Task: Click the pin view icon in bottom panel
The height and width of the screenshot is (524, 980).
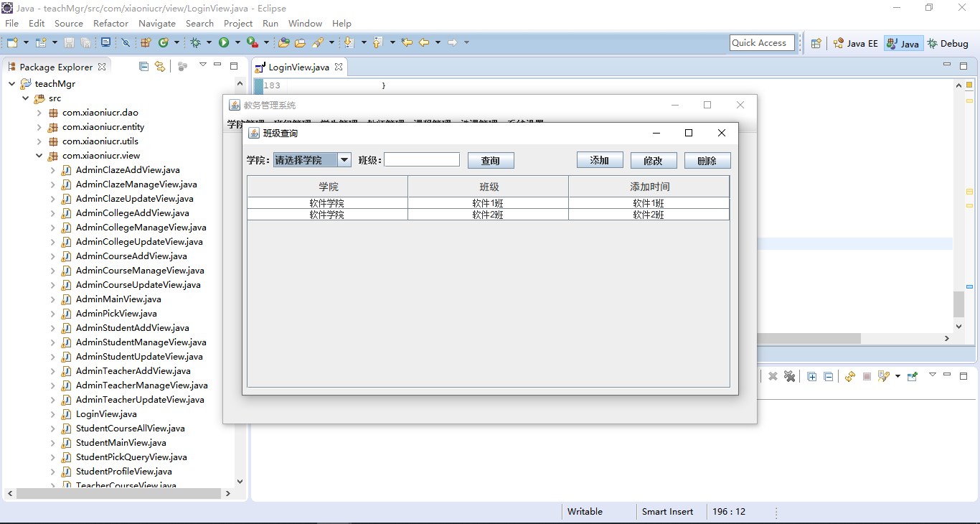Action: pyautogui.click(x=913, y=376)
